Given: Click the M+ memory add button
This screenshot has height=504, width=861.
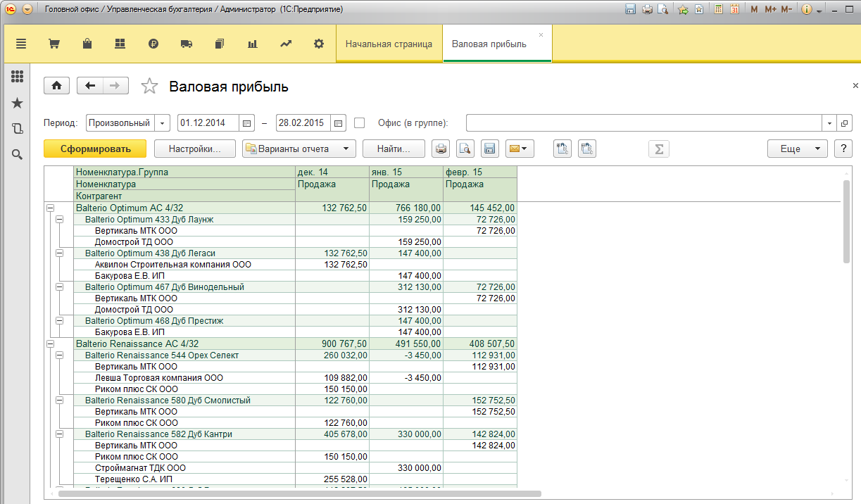Looking at the screenshot, I should pos(770,10).
